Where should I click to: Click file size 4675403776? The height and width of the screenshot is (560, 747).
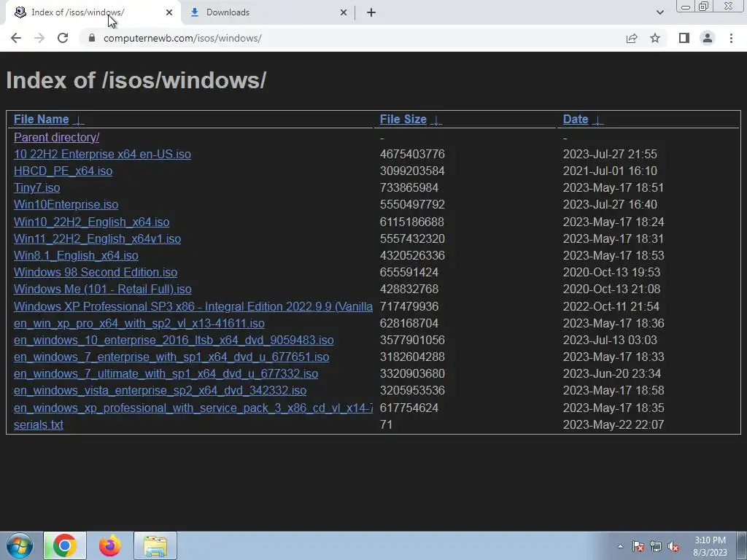pos(412,155)
